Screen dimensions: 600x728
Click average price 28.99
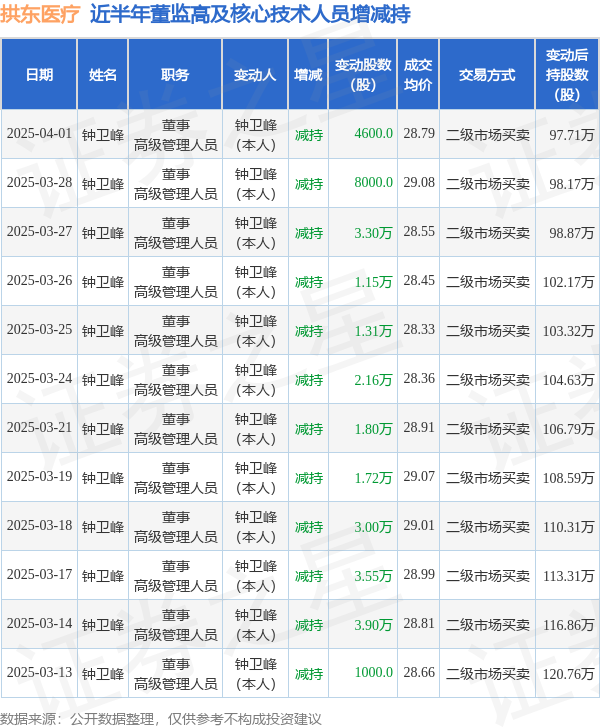(x=419, y=575)
